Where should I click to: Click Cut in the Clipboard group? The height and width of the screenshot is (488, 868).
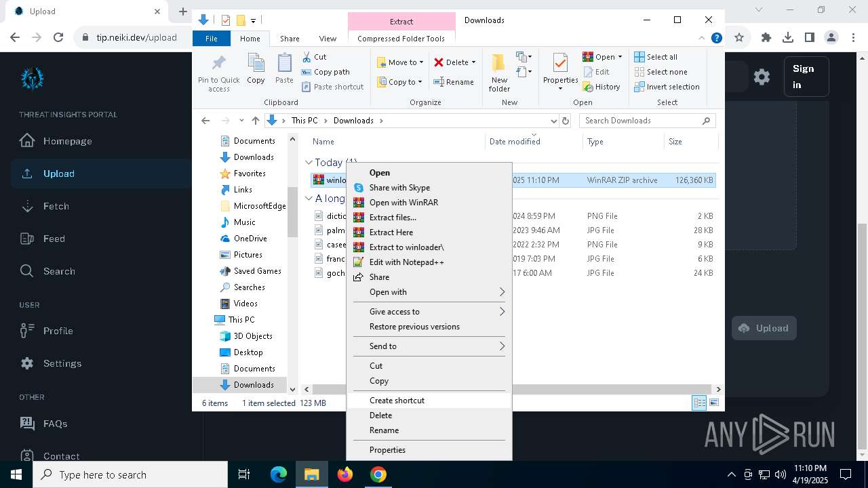314,57
